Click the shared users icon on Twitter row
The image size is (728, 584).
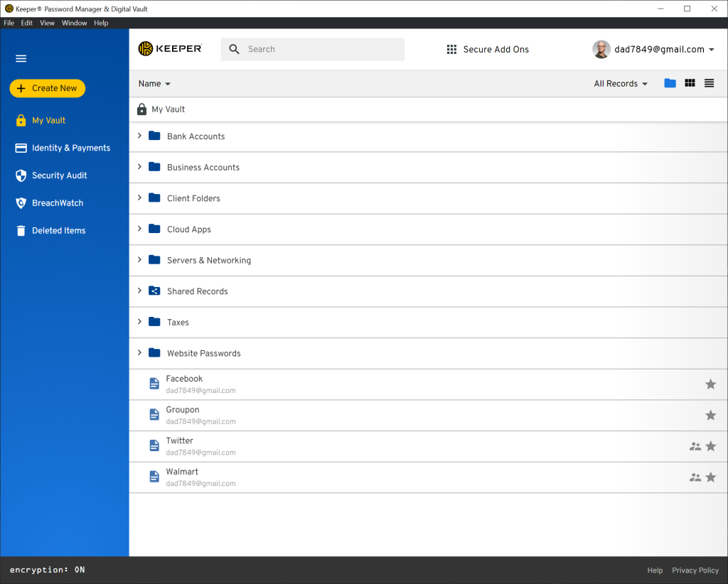click(x=695, y=446)
